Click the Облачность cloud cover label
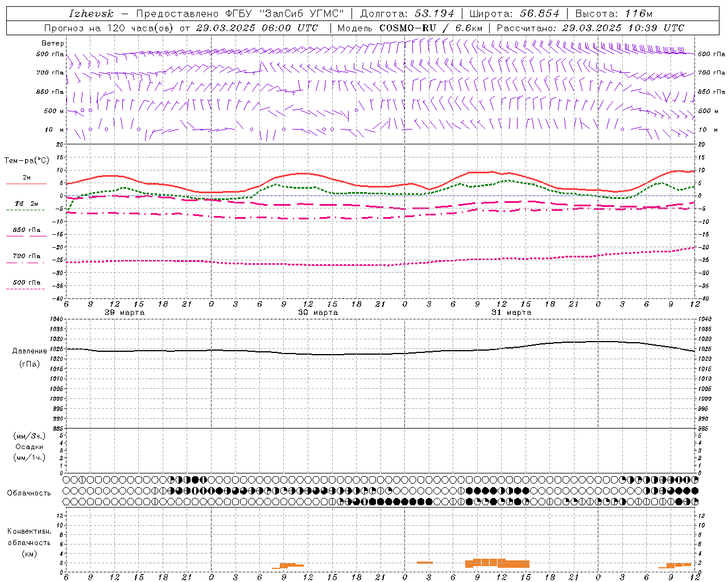 coord(29,493)
